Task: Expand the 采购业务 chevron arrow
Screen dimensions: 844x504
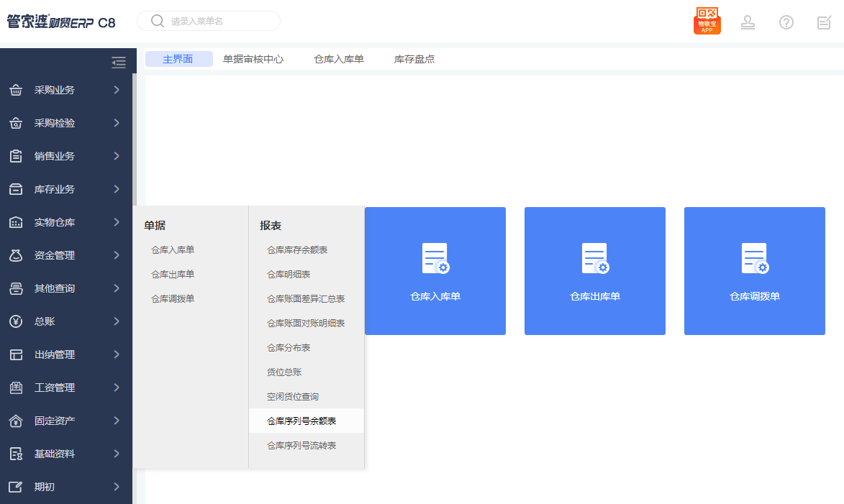Action: [x=117, y=90]
